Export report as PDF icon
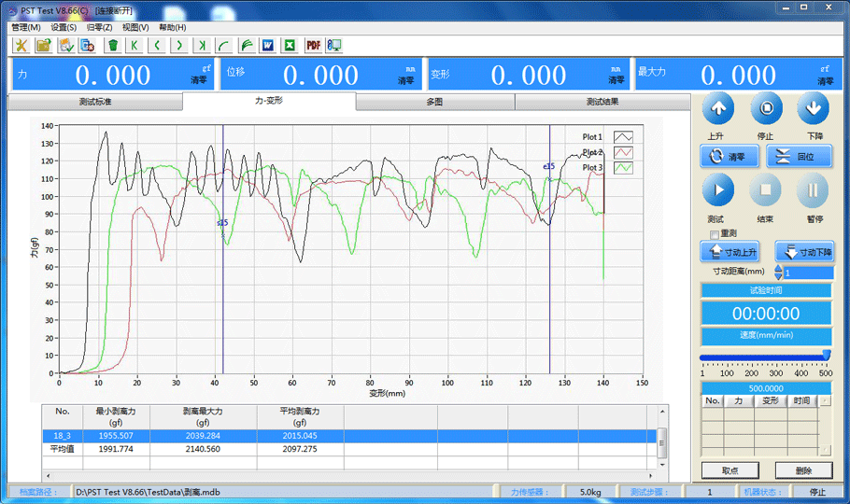Screen dimensions: 850x504 (x=313, y=45)
